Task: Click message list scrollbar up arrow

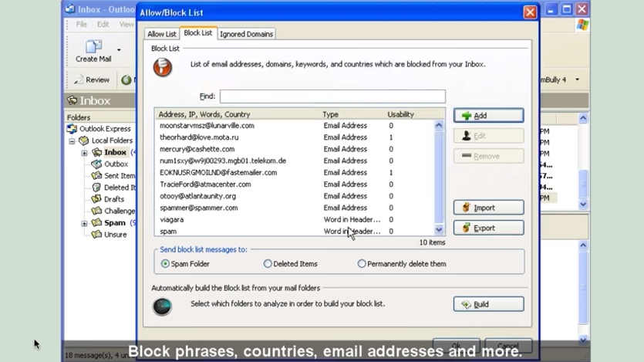Action: click(x=583, y=118)
